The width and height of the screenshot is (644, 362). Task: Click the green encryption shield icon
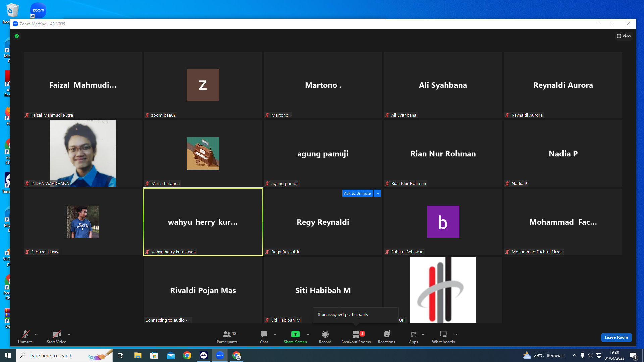[x=17, y=36]
